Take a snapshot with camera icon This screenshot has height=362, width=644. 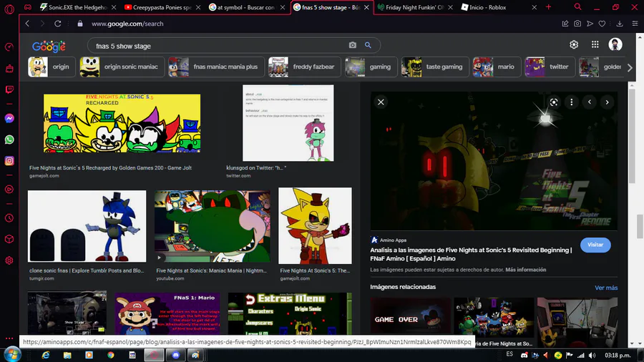point(577,24)
